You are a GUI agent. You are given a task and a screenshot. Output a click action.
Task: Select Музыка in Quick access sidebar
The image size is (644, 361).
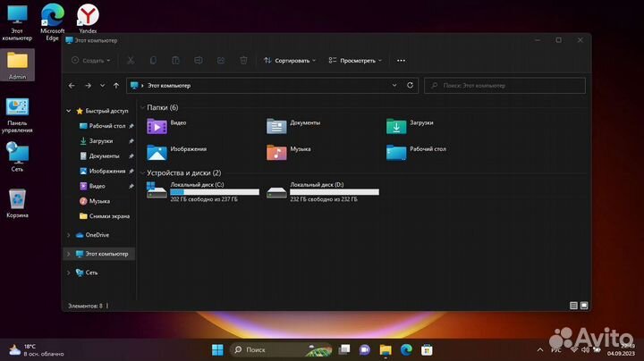click(x=95, y=201)
